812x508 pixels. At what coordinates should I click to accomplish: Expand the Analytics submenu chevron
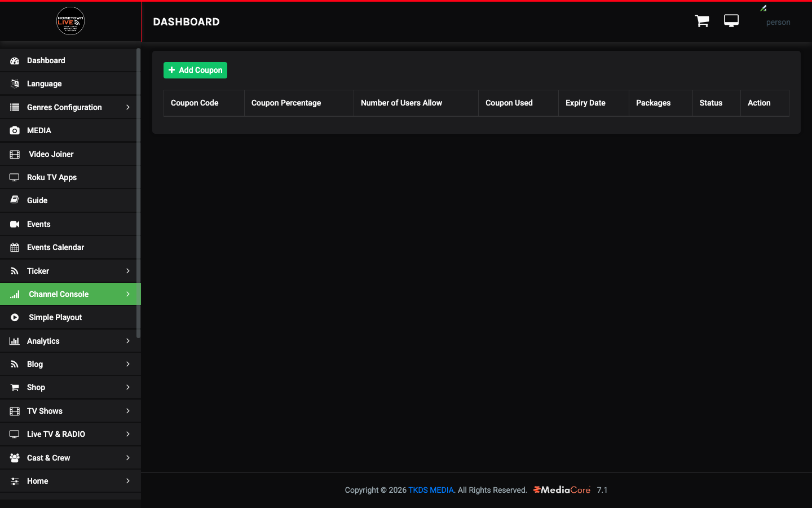128,341
